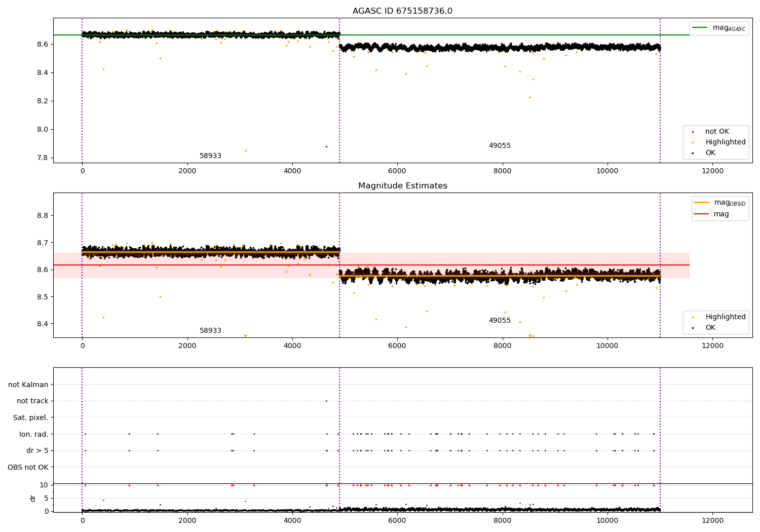Click the 49055 obsid label in the top plot
This screenshot has width=760, height=532.
[500, 146]
